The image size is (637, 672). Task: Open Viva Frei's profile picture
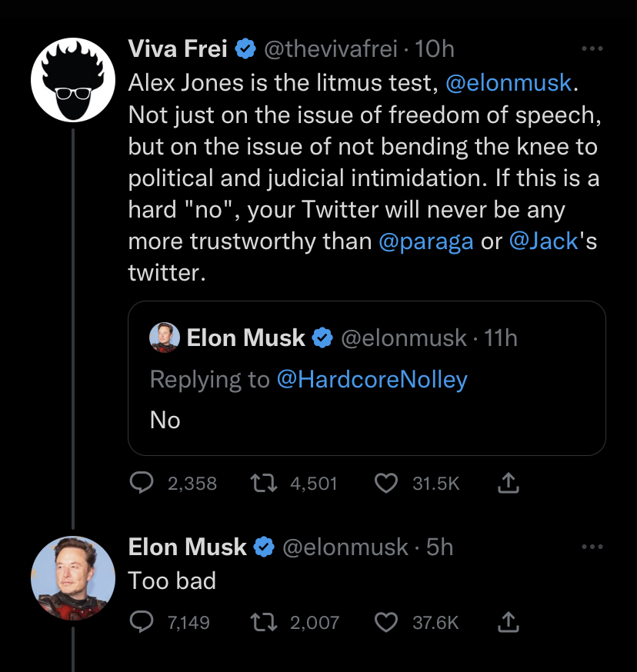pos(73,80)
